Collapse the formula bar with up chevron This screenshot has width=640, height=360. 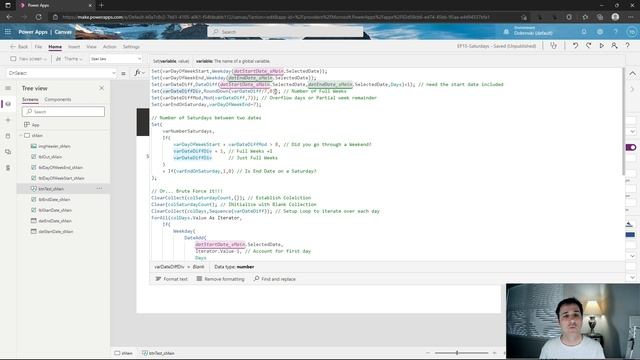[632, 73]
